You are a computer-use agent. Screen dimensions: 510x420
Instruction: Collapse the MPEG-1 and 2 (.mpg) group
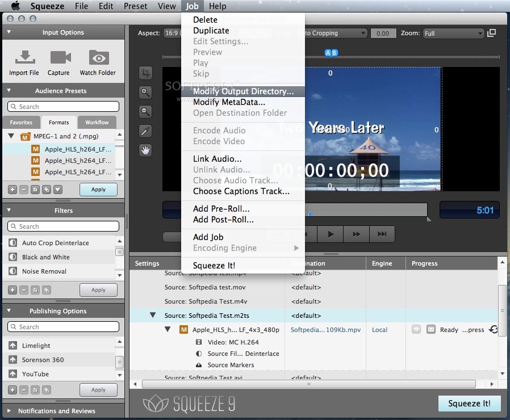tap(11, 136)
